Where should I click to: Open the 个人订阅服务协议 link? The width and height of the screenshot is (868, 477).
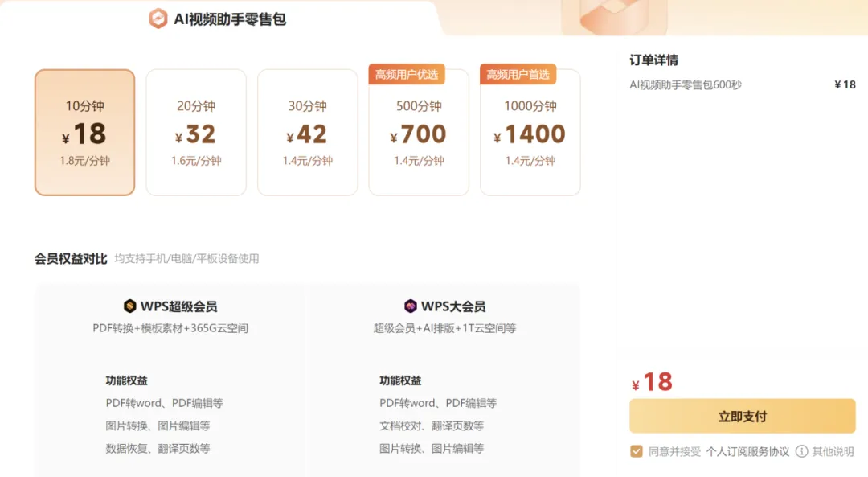[x=747, y=451]
